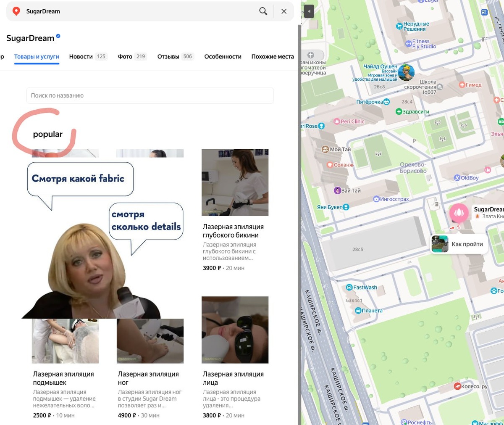
Task: Click the green Здравсити pharmacy icon
Action: pos(399,111)
